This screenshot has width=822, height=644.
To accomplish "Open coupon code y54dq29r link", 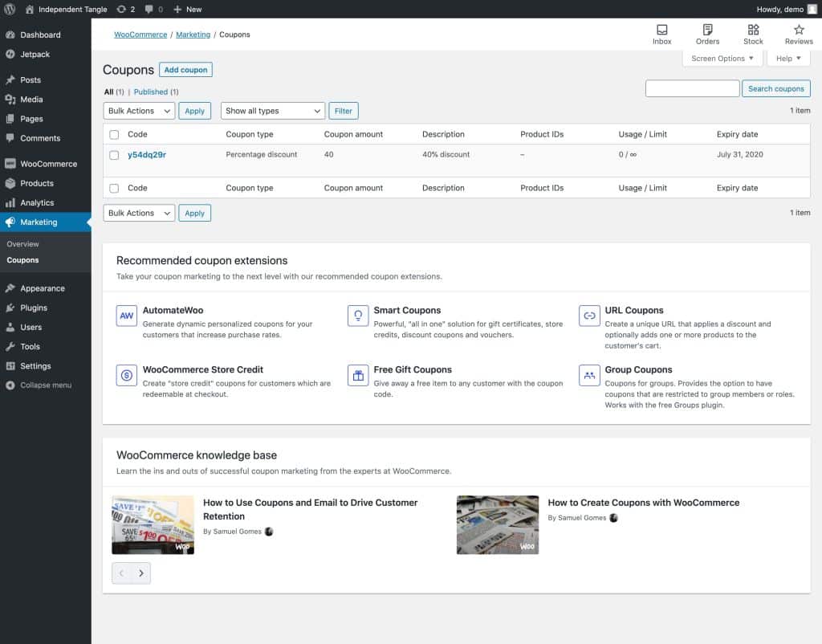I will (x=147, y=155).
